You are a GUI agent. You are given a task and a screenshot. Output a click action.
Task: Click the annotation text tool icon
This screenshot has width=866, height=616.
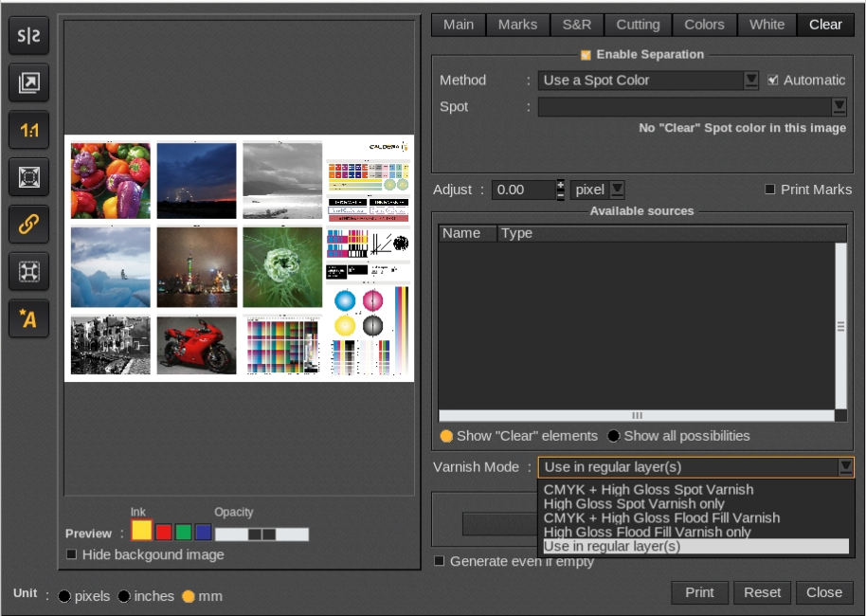28,319
